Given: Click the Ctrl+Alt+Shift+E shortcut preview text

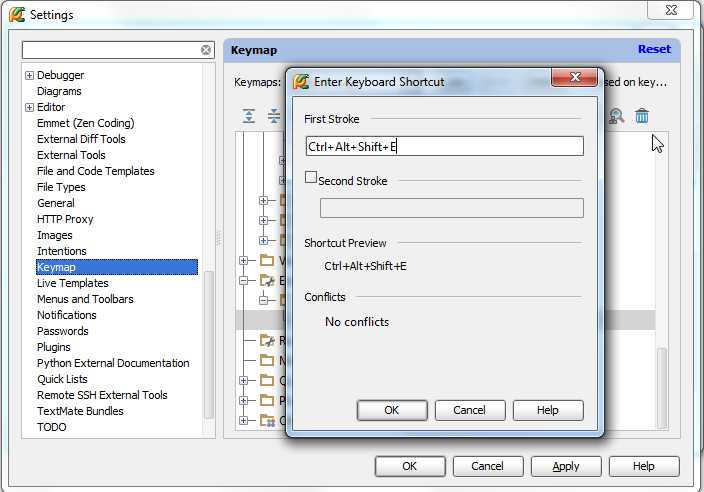Looking at the screenshot, I should pyautogui.click(x=365, y=266).
